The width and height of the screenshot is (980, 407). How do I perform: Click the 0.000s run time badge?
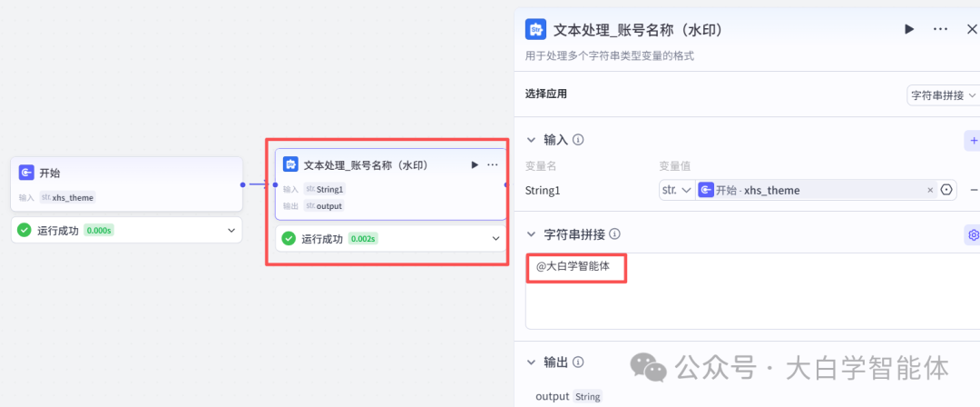[99, 231]
